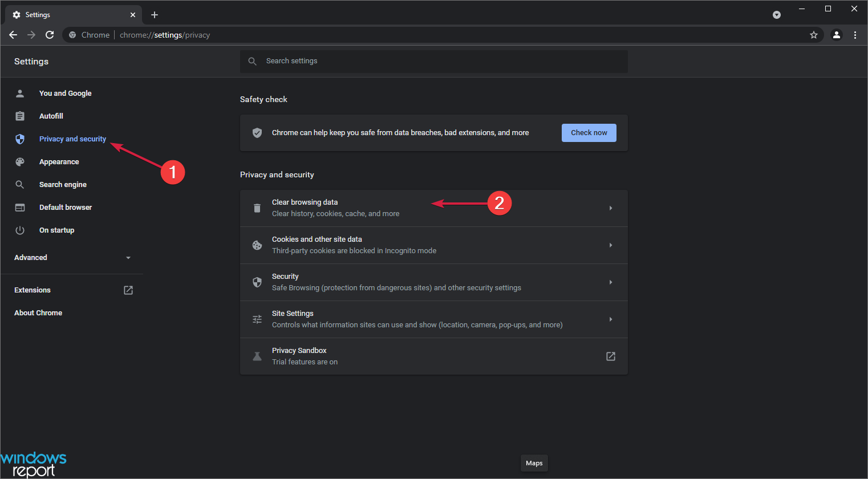Open Cookies and other site data
Viewport: 868px width, 479px height.
(434, 245)
